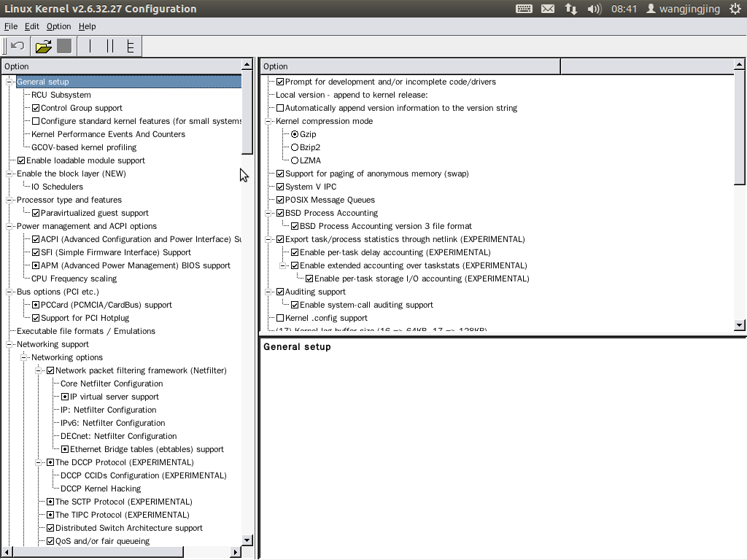
Task: Click right pane scrollbar up arrow
Action: (740, 64)
